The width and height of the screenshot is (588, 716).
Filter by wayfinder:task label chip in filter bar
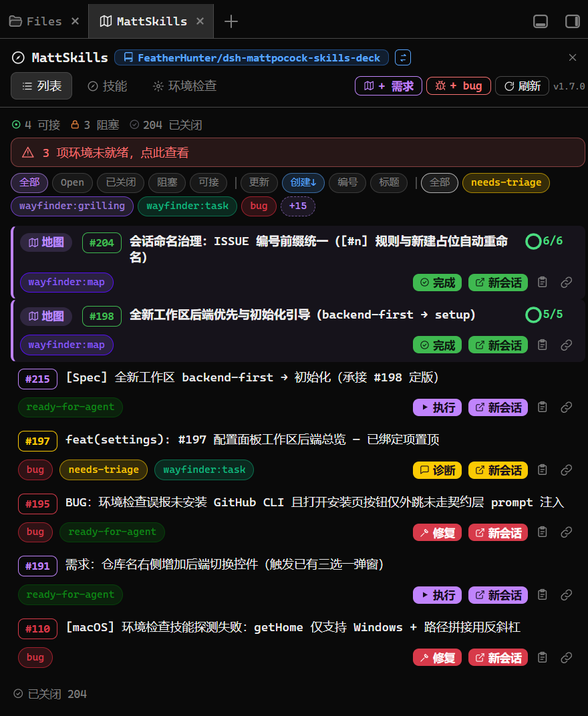(187, 206)
